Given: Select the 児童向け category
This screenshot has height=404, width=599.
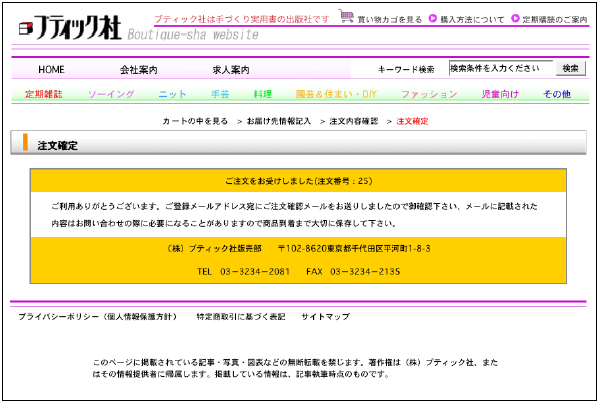Looking at the screenshot, I should 500,94.
